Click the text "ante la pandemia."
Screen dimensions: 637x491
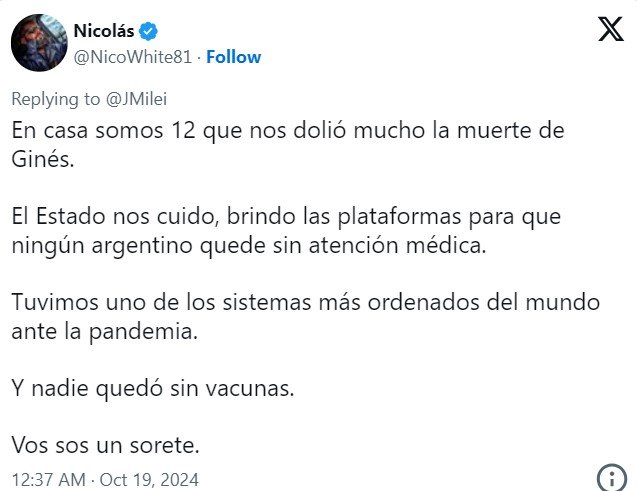(x=105, y=330)
